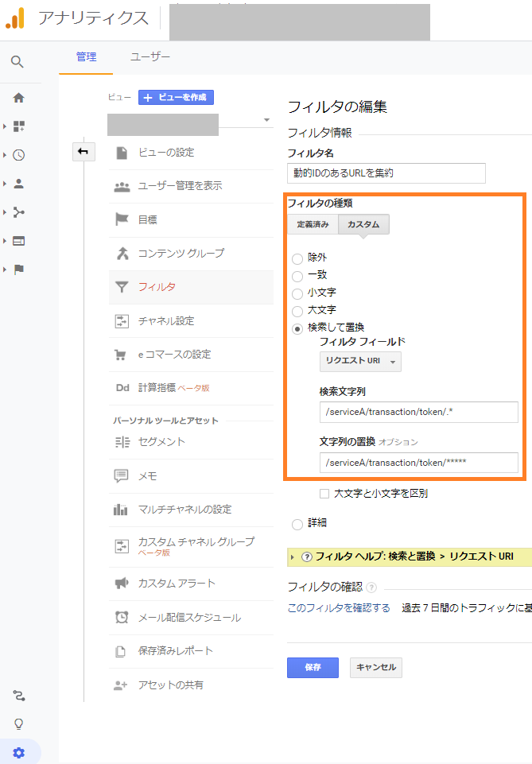Screen dimensions: 532x764
Task: Select the 大文字 radio button
Action: (297, 310)
